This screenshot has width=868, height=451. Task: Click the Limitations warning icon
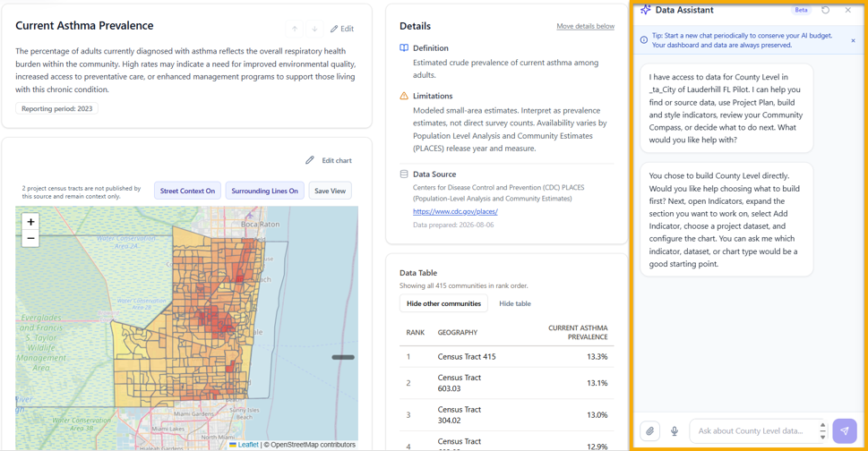click(x=404, y=96)
